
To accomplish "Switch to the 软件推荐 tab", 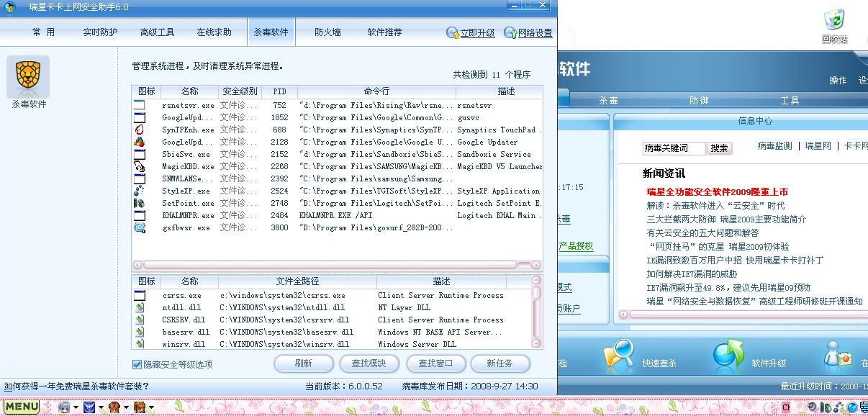I will [x=384, y=32].
